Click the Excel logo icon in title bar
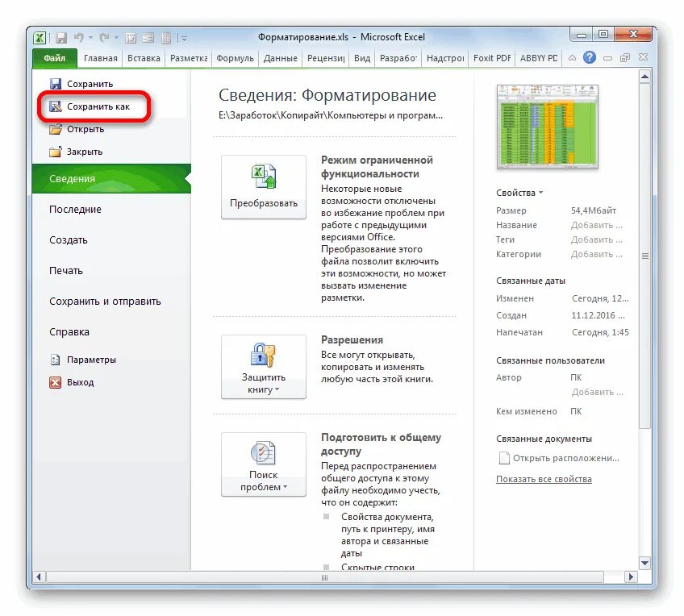The height and width of the screenshot is (616, 684). pyautogui.click(x=40, y=37)
